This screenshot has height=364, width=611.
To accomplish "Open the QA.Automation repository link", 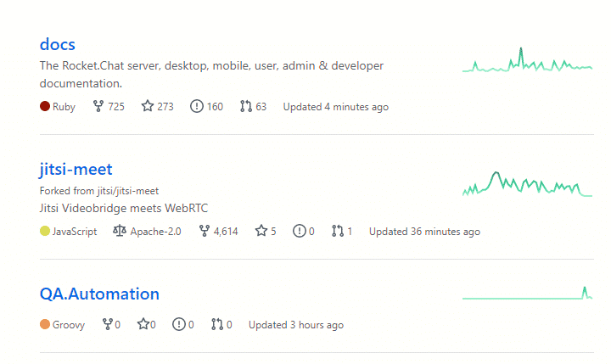I will pyautogui.click(x=99, y=294).
